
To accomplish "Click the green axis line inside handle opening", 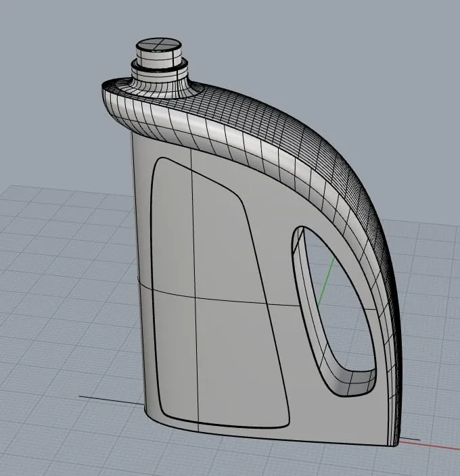I will (326, 283).
